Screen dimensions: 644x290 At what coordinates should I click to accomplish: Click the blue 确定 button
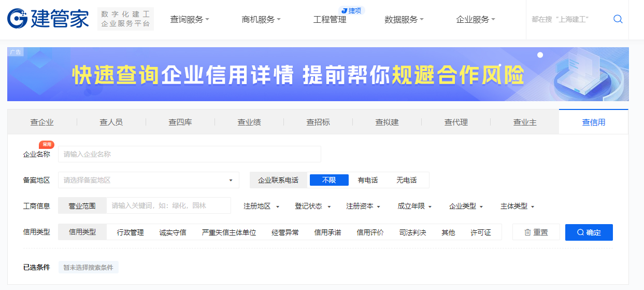(589, 232)
